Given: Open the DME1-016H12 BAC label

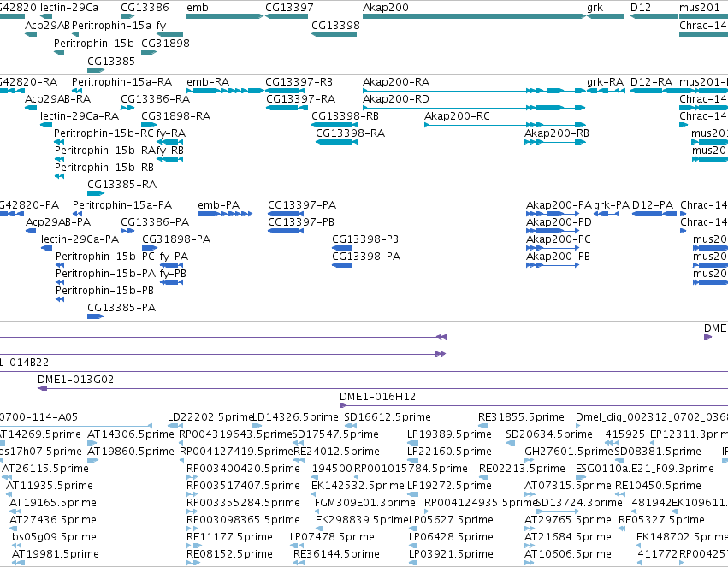Looking at the screenshot, I should pyautogui.click(x=378, y=397).
